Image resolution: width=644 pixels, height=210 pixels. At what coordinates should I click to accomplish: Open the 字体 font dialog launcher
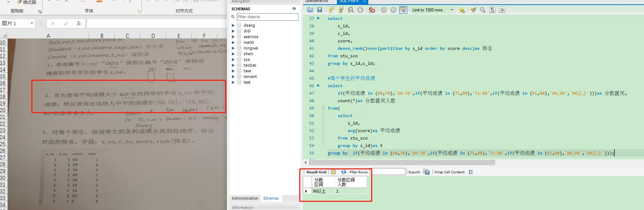139,12
